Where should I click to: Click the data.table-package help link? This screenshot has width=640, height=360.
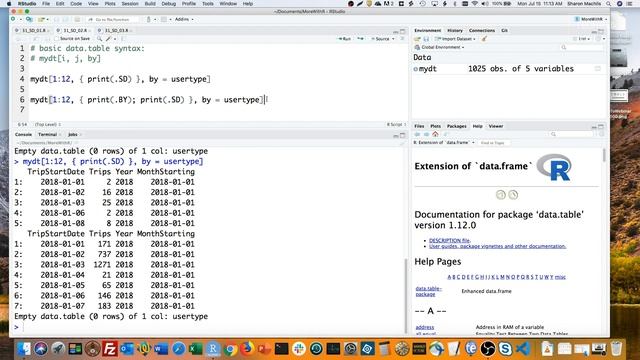pyautogui.click(x=429, y=291)
